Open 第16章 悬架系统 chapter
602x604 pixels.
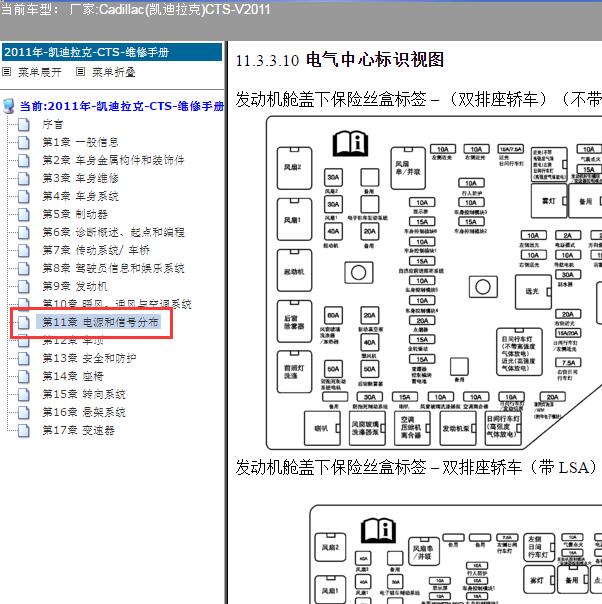84,412
